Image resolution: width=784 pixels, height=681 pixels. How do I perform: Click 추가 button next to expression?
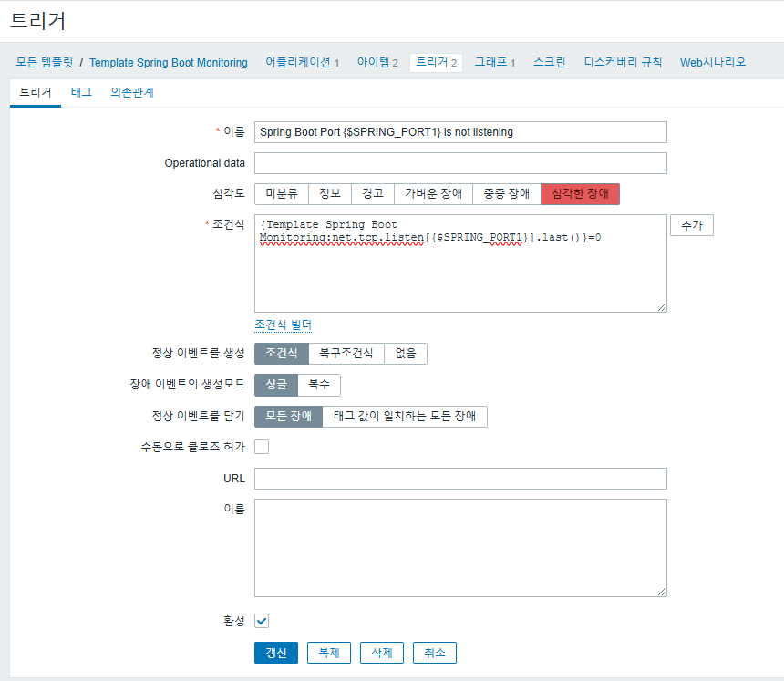(x=692, y=225)
